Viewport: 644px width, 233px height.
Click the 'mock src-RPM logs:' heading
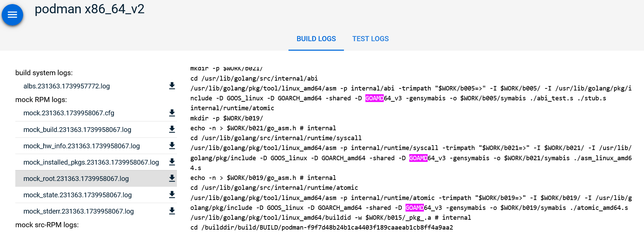tap(47, 225)
